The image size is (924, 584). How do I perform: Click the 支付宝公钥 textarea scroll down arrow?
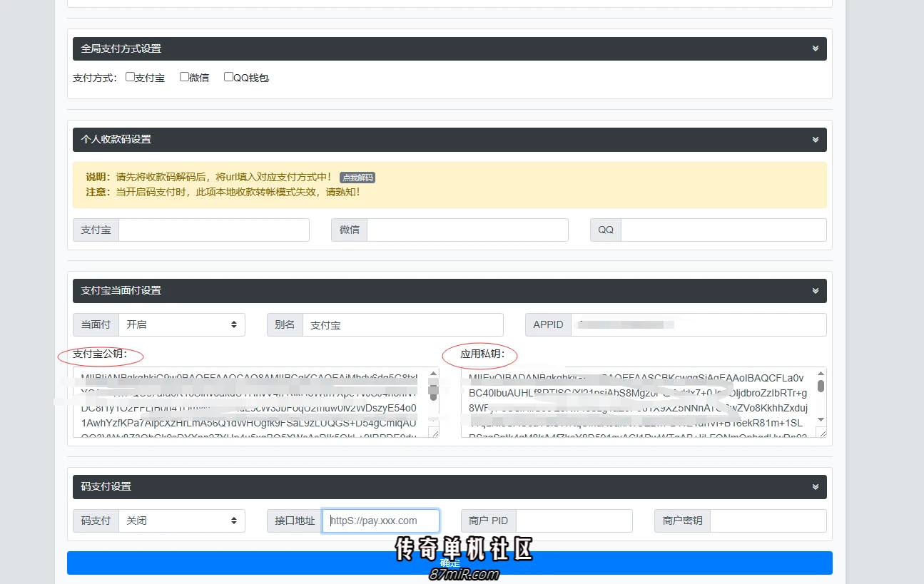(433, 419)
